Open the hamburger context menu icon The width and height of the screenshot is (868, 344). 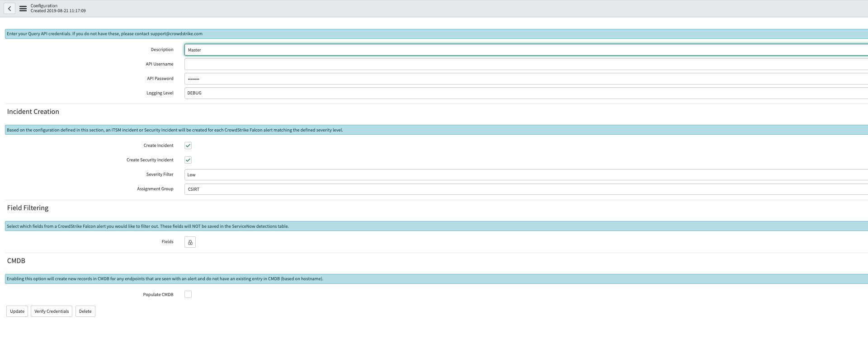click(23, 9)
